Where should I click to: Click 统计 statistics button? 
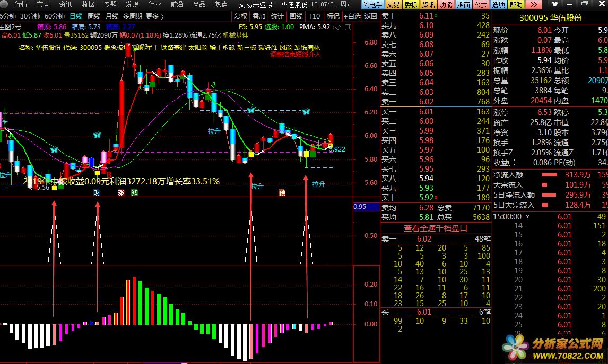coord(277,16)
